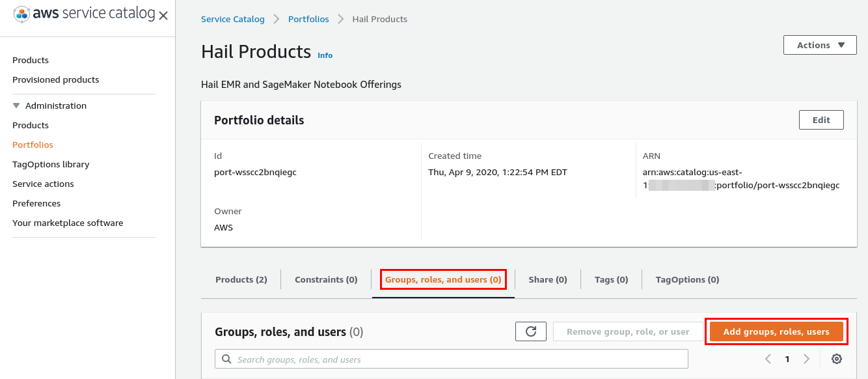Switch to the Constraints (0) tab
Viewport: 868px width, 379px height.
pos(326,279)
